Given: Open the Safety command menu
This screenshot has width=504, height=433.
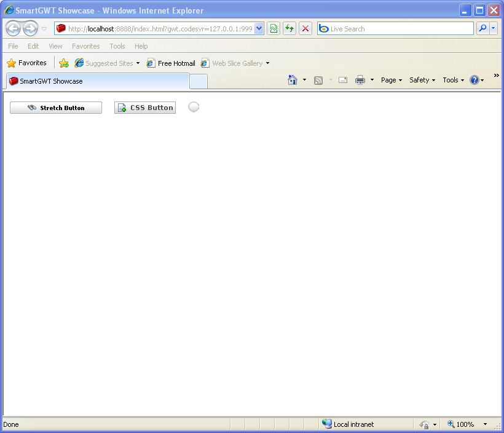Looking at the screenshot, I should 422,80.
